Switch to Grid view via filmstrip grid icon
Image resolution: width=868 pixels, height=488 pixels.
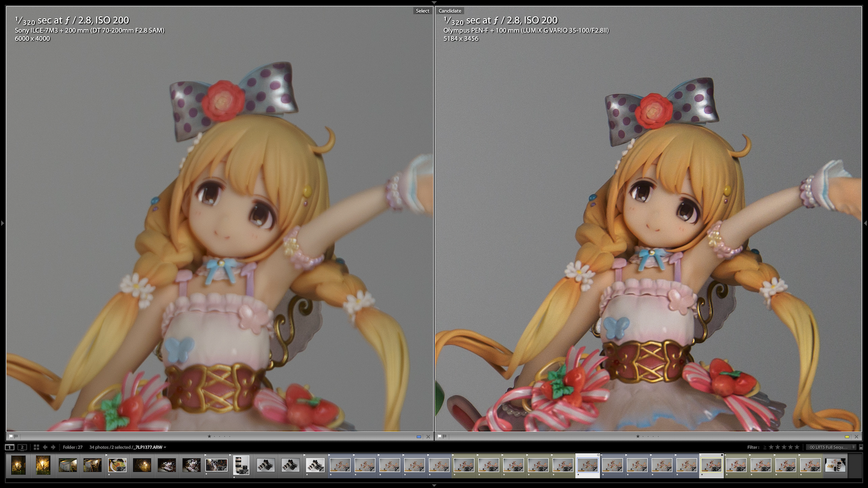pyautogui.click(x=36, y=447)
